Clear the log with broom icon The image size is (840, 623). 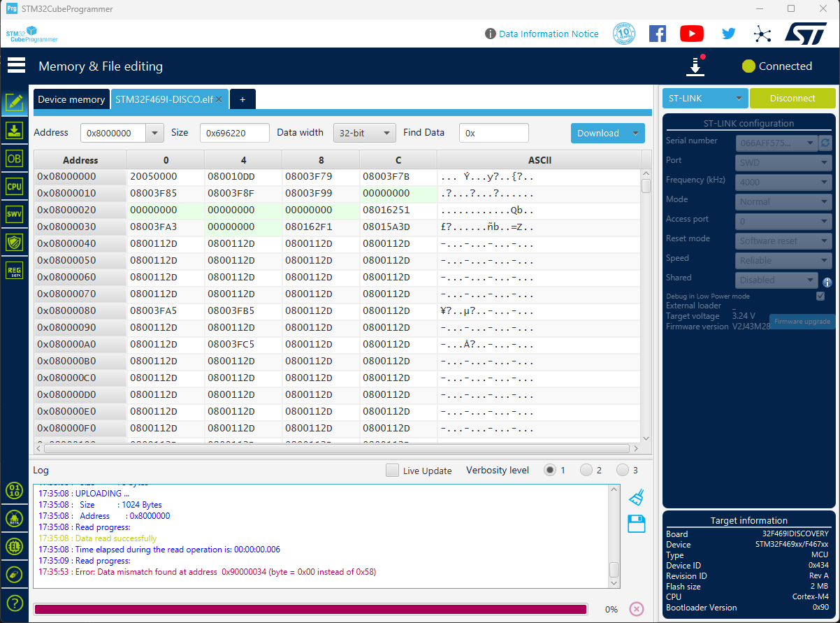tap(636, 498)
